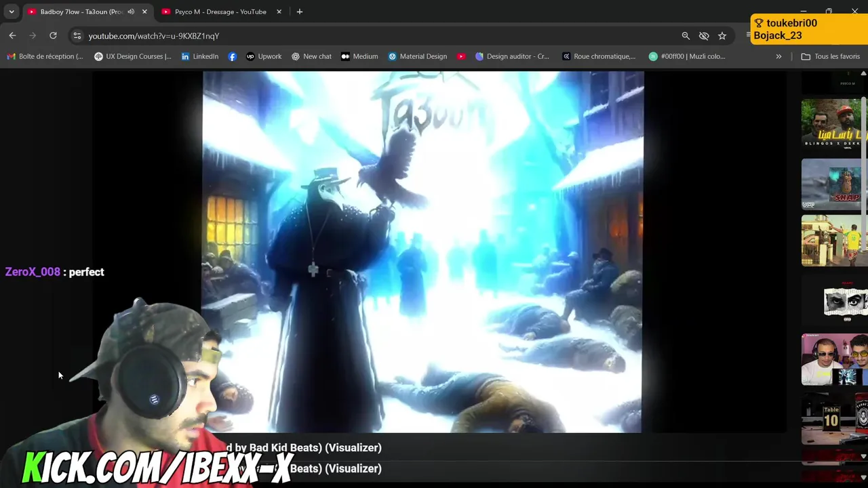Image resolution: width=868 pixels, height=488 pixels.
Task: Click the youtube.com address bar URL
Action: pos(154,36)
